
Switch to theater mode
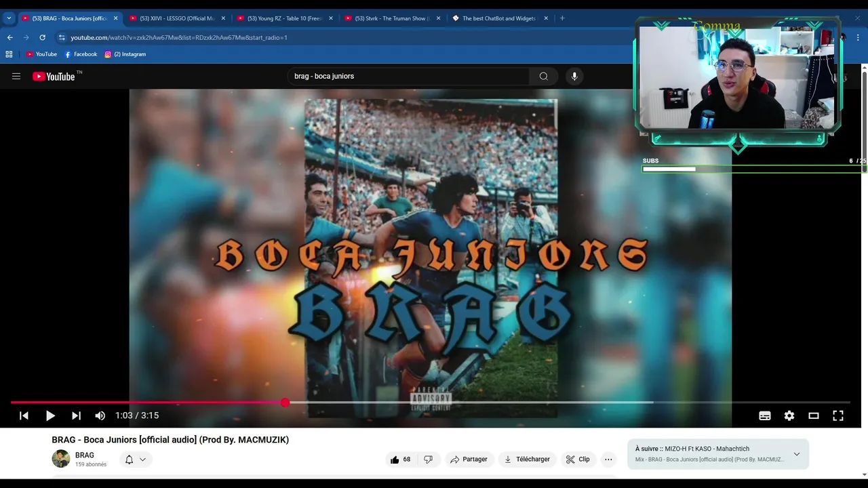[x=814, y=415]
